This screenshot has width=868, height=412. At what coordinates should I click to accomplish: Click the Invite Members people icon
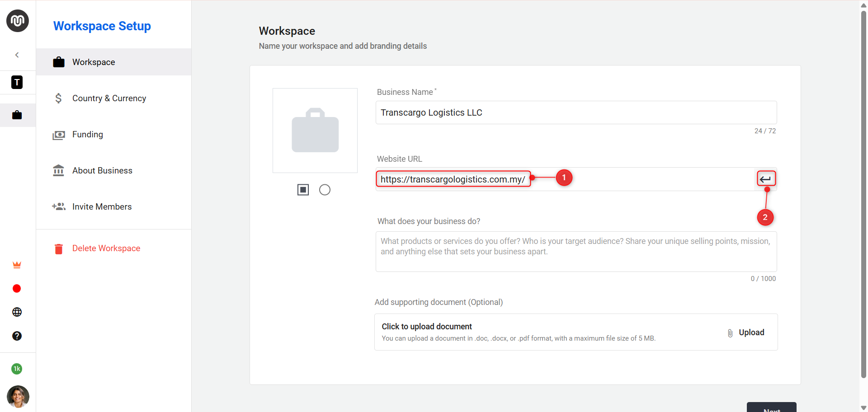59,206
